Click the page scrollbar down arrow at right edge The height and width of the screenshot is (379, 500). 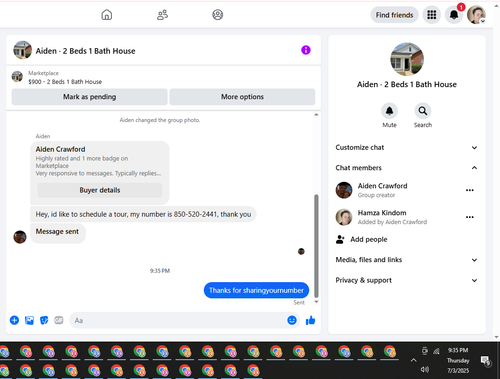coord(496,337)
